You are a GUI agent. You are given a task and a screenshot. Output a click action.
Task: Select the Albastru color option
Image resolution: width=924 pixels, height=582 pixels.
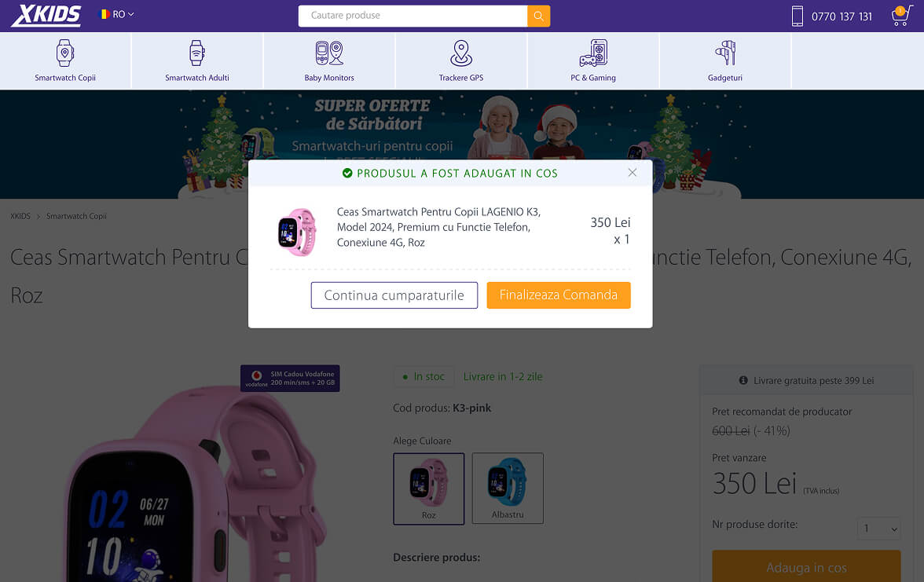tap(508, 488)
